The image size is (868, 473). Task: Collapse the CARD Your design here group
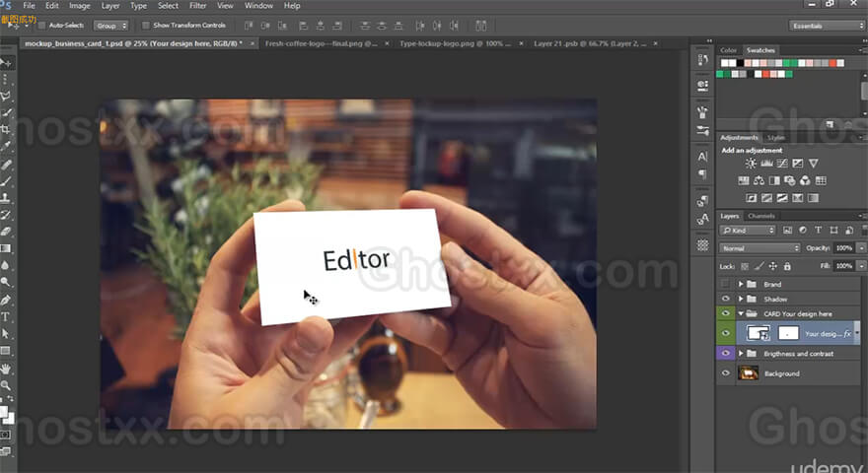click(741, 313)
